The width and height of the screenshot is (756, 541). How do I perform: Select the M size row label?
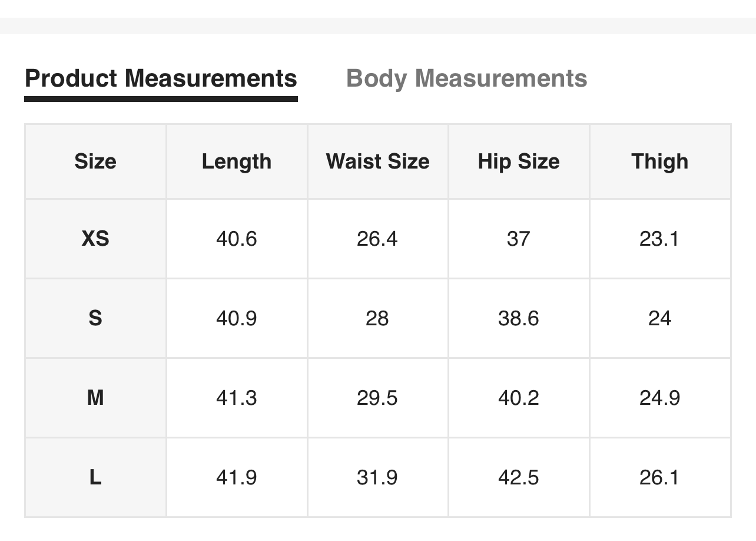95,398
